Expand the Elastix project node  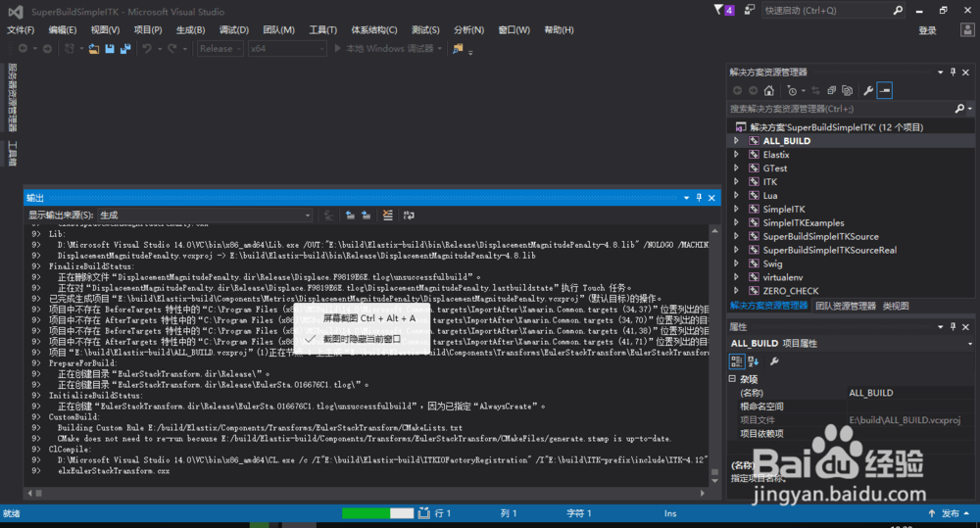[736, 155]
